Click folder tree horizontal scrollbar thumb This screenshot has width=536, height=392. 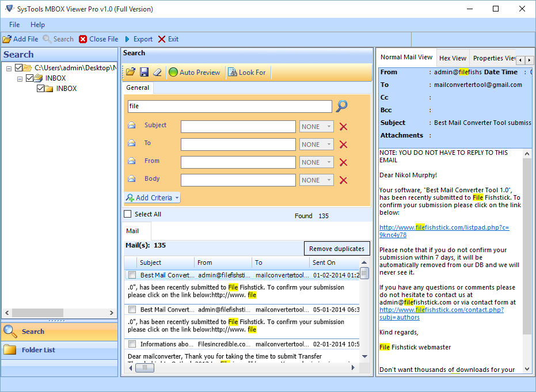37,313
